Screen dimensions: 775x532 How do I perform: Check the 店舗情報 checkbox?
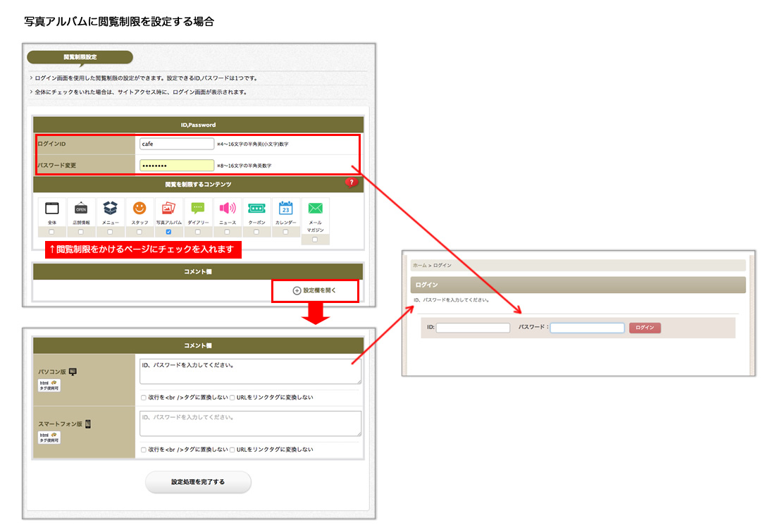point(80,232)
